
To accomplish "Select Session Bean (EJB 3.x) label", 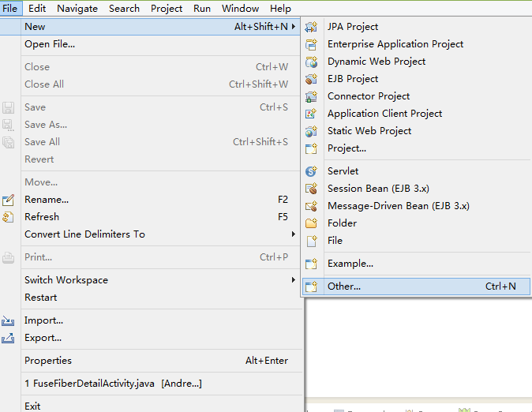I will [x=378, y=189].
